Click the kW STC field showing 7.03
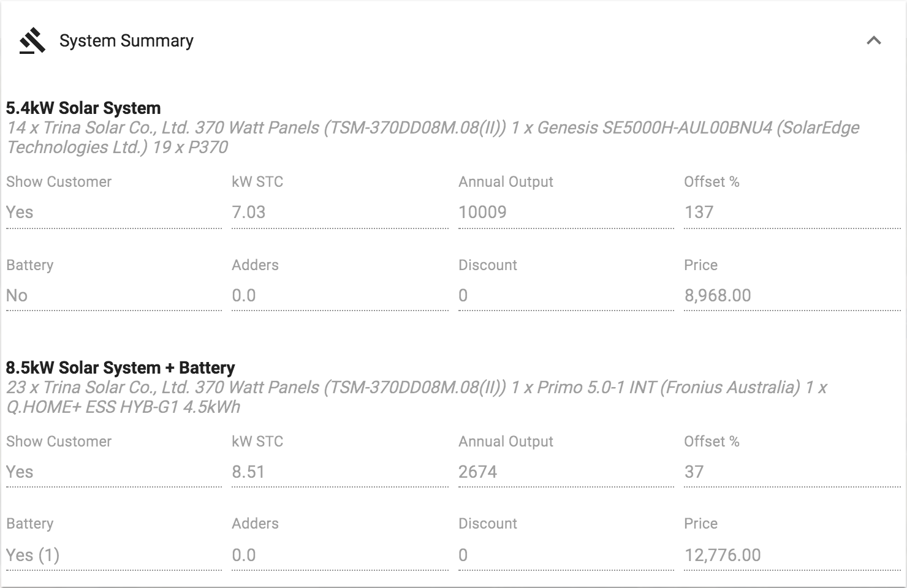907x588 pixels. (x=340, y=213)
